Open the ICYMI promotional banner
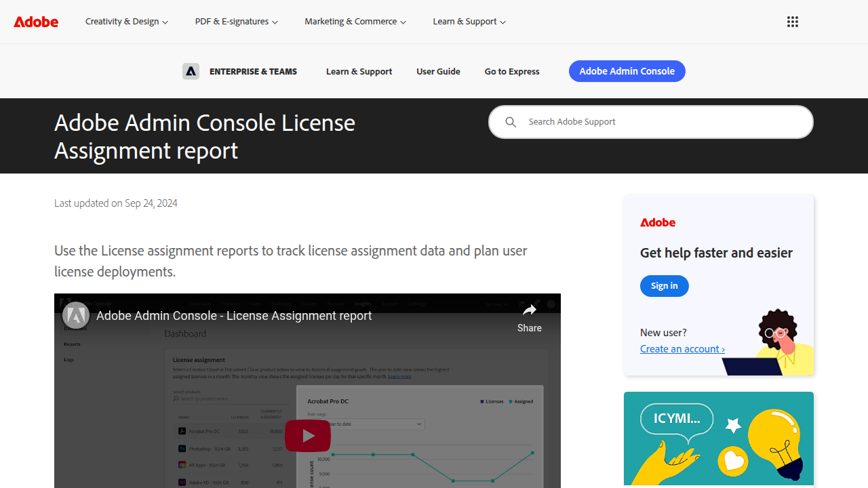The image size is (868, 488). tap(719, 439)
